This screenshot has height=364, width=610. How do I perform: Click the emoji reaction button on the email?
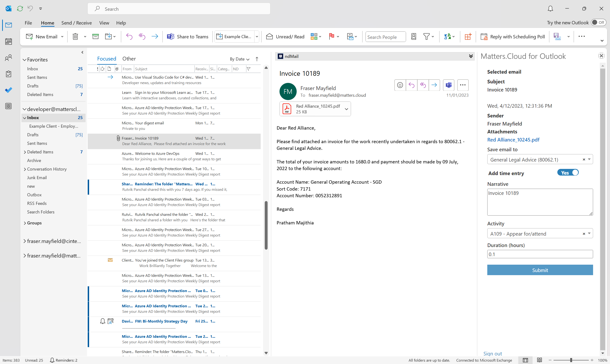point(400,85)
